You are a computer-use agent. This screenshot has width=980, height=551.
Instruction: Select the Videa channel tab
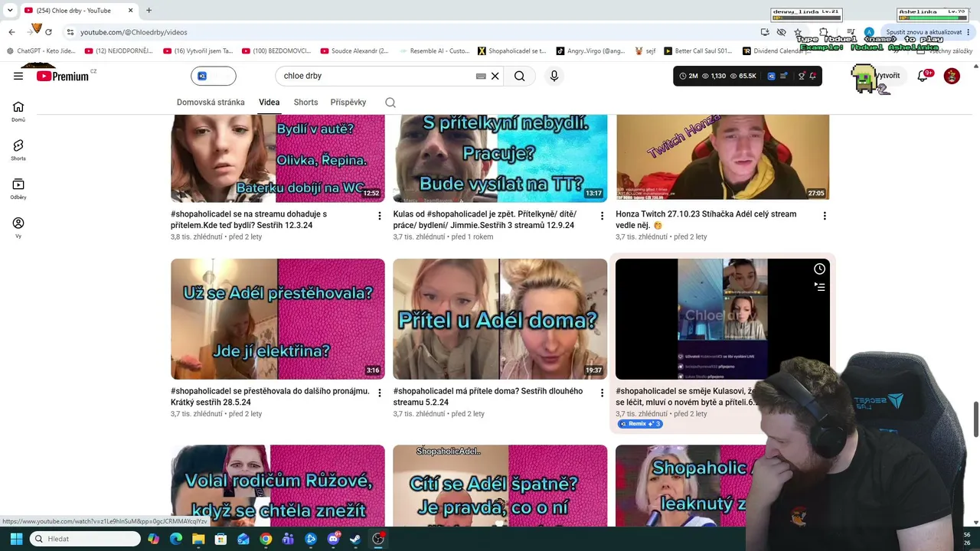(269, 103)
